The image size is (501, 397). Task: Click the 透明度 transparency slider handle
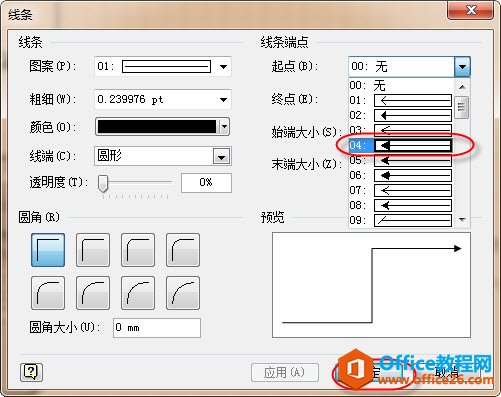[x=103, y=183]
